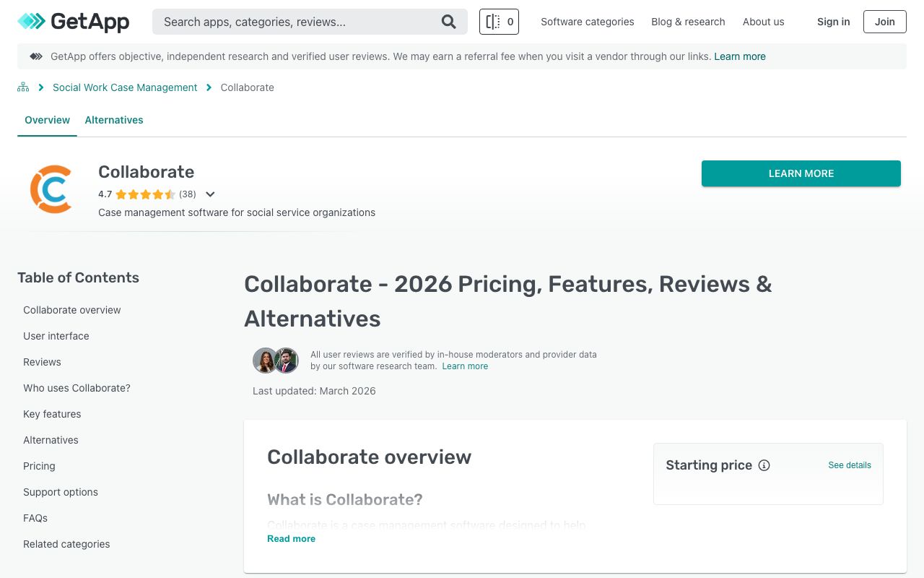Jump to FAQs section
The width and height of the screenshot is (924, 578).
[x=35, y=518]
